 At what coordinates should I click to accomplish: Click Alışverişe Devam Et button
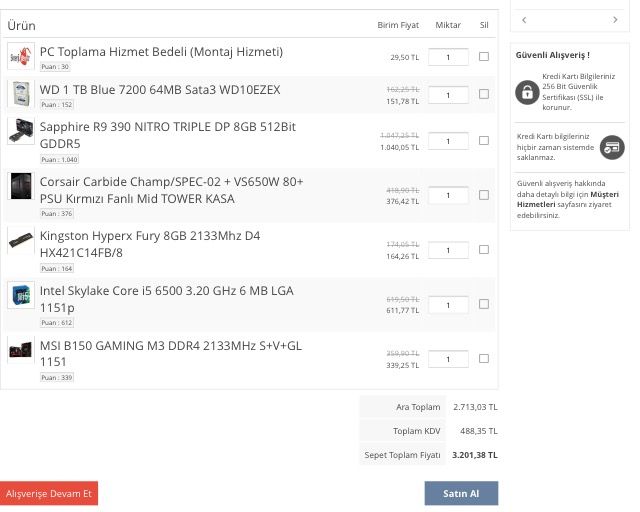[x=49, y=493]
